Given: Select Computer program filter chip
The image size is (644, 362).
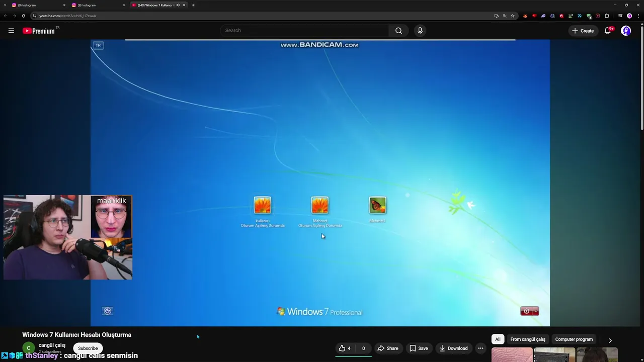Looking at the screenshot, I should click(574, 339).
